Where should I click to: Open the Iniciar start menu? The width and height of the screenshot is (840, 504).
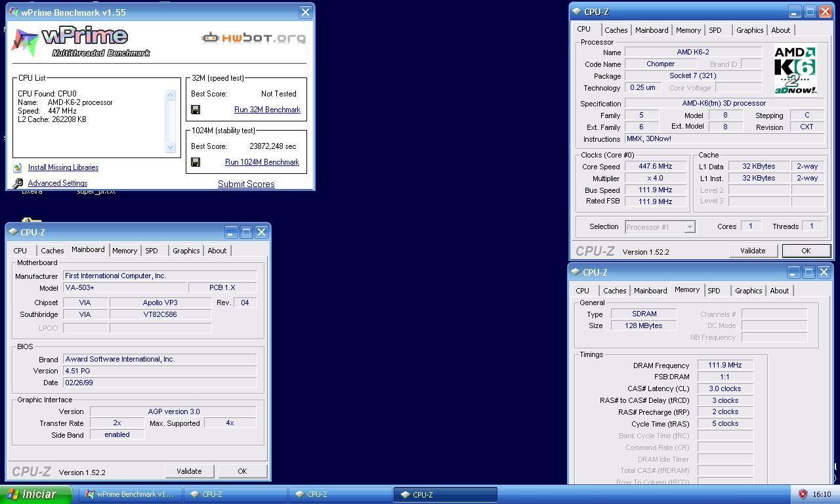(x=37, y=494)
